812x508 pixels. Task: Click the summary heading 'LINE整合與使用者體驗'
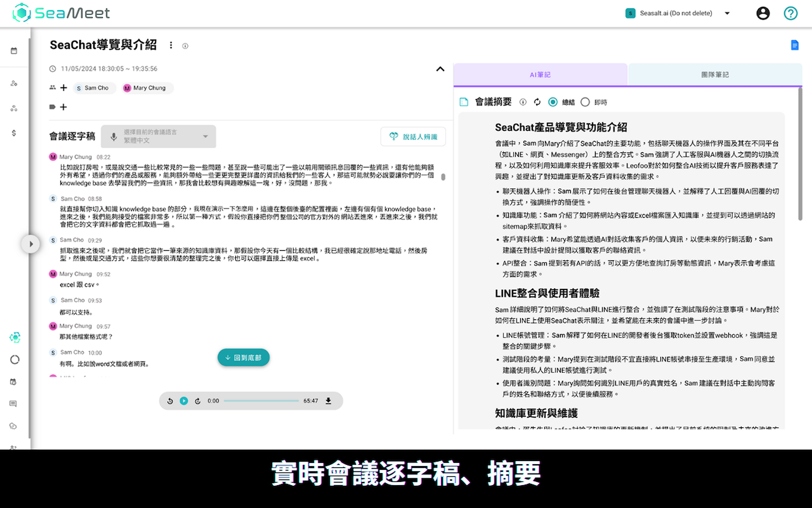click(x=547, y=293)
